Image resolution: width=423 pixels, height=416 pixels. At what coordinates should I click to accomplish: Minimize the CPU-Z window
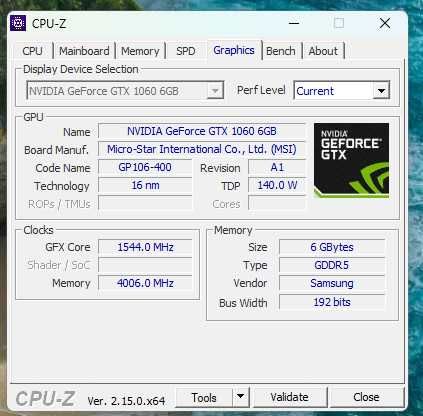294,23
